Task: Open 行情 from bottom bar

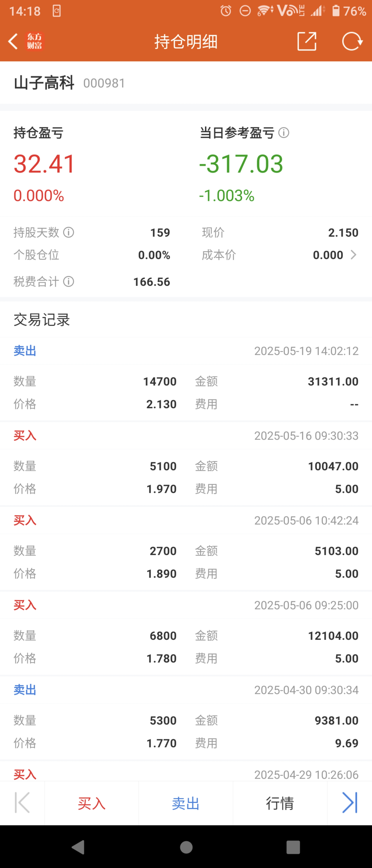Action: point(280,803)
